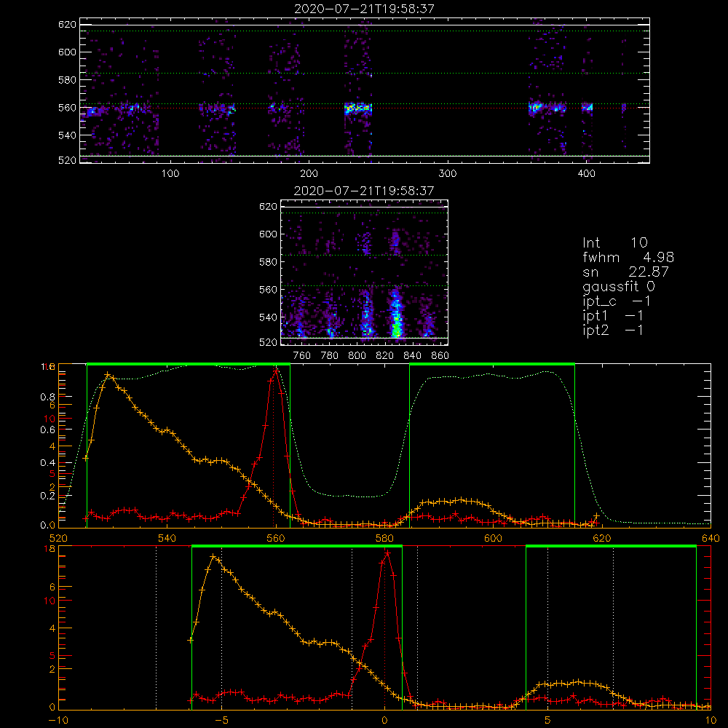Click x-axis label 200 on top spectrogram
Viewport: 728px width, 728px height.
coord(309,174)
